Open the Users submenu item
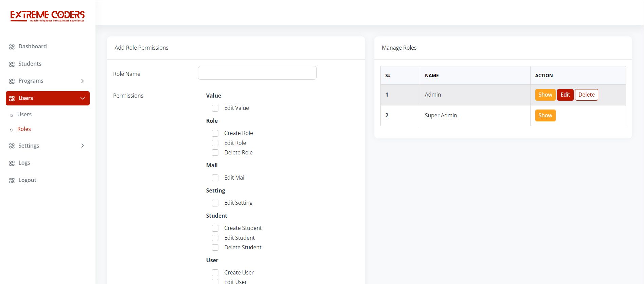The width and height of the screenshot is (644, 284). 24,115
